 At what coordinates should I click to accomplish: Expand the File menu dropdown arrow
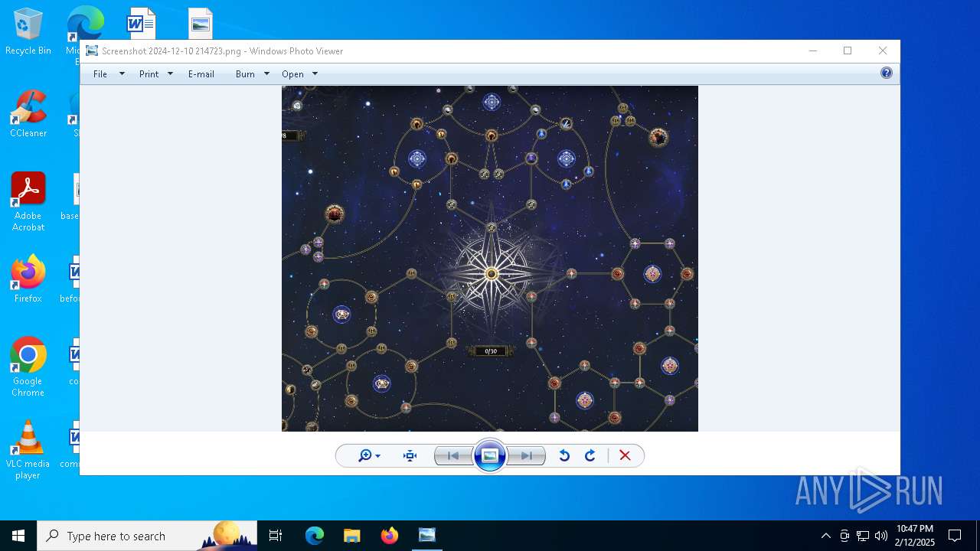click(122, 74)
